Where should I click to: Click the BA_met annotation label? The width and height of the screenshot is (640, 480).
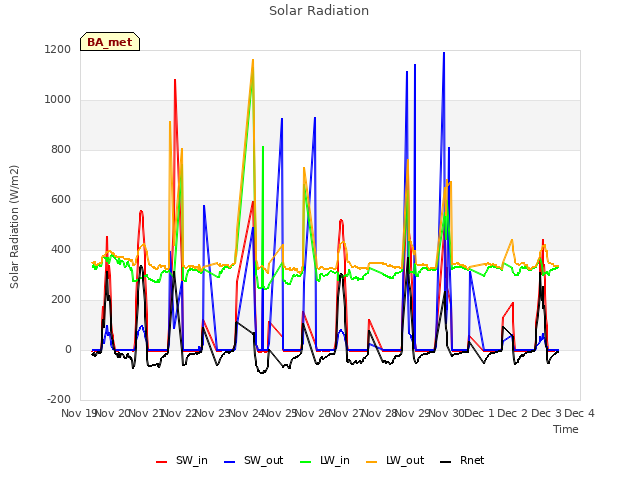[x=110, y=42]
